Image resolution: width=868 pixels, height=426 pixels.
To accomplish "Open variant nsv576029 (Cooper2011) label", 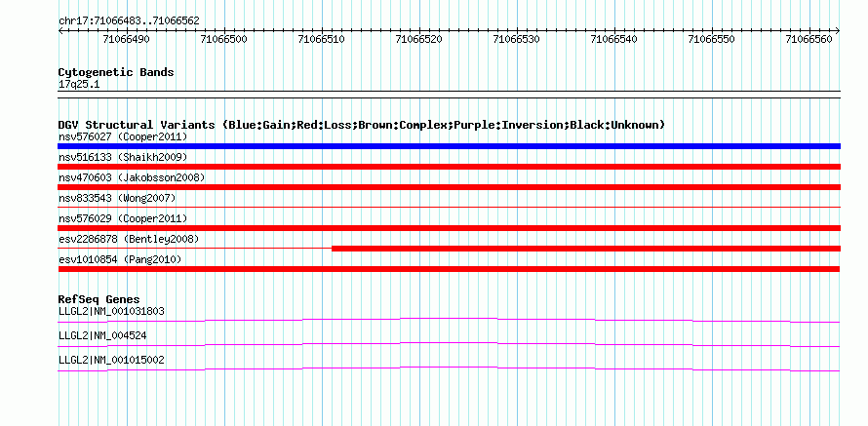I will click(123, 218).
